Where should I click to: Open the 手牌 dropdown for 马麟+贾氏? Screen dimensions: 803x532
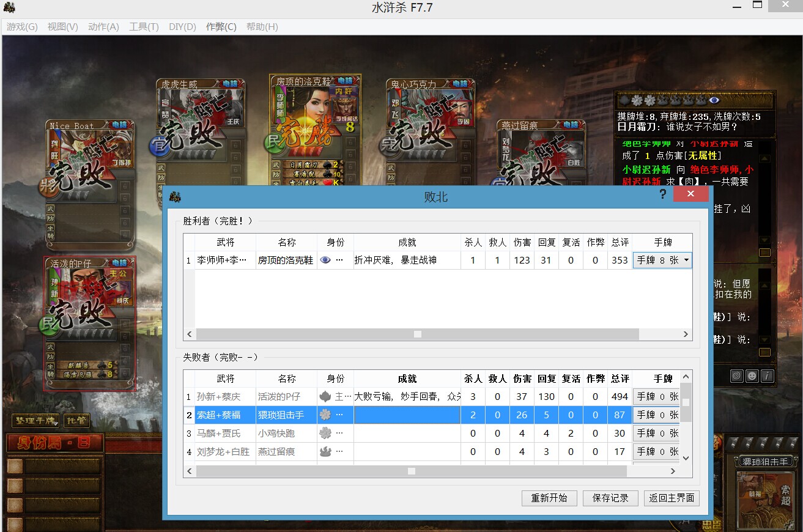point(657,433)
